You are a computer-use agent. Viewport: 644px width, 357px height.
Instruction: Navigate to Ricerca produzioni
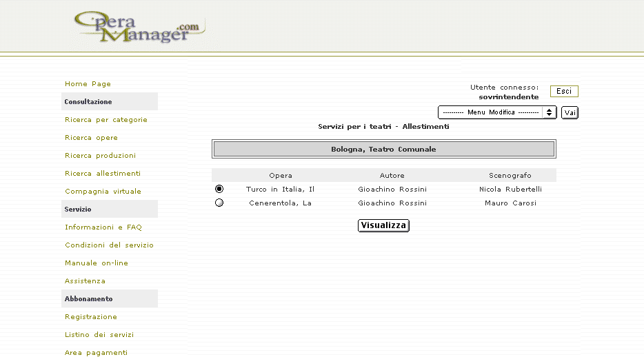click(x=100, y=156)
